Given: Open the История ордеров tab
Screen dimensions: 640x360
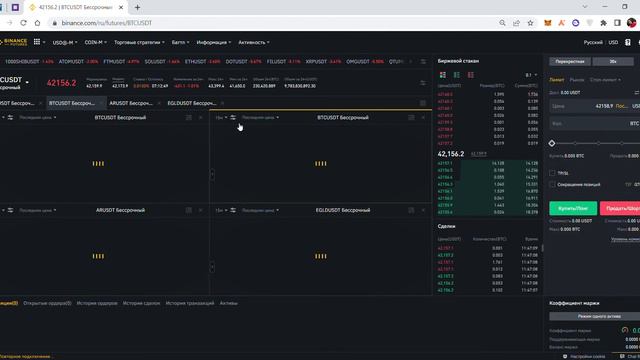Looking at the screenshot, I should (97, 303).
